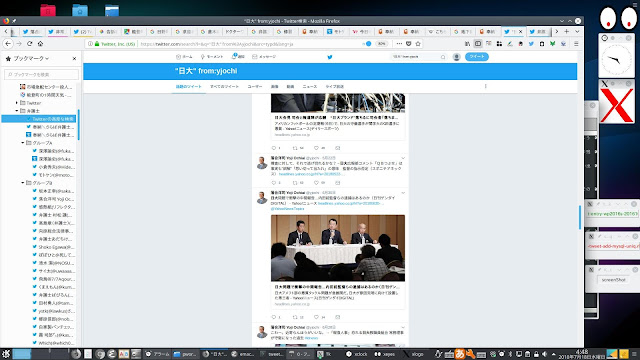Open the KDE application launcher
The width and height of the screenshot is (640, 360).
pos(6,354)
